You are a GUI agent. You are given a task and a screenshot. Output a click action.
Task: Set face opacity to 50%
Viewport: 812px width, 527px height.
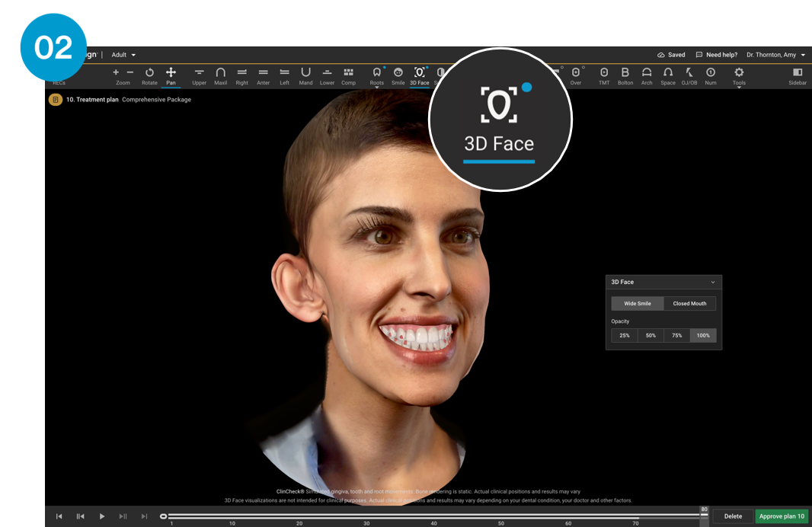click(651, 335)
